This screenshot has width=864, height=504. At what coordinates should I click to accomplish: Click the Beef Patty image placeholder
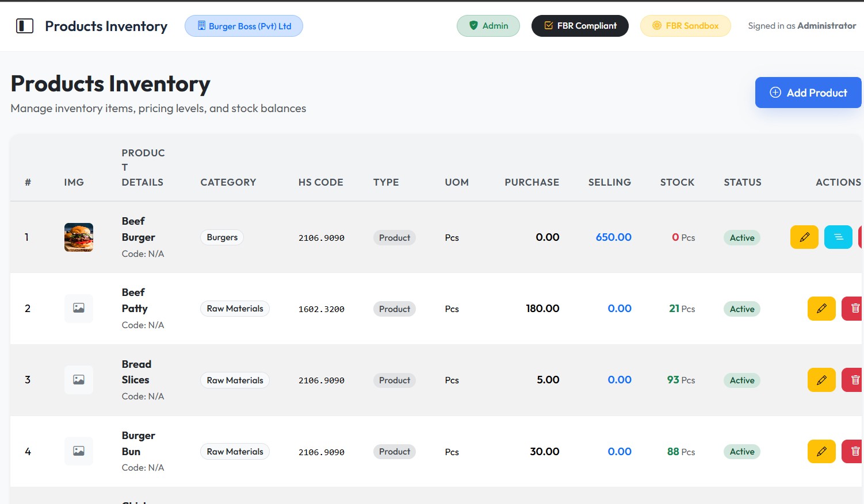pos(79,309)
